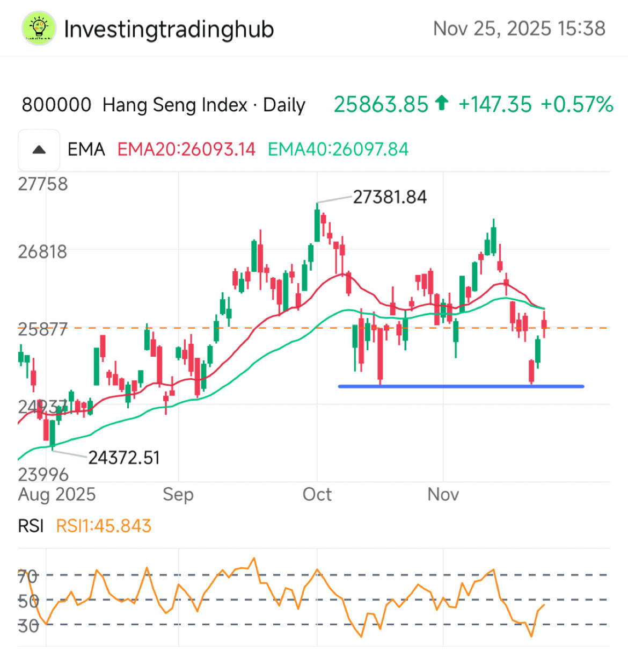This screenshot has width=628, height=672.
Task: Open the RSI indicator label
Action: (x=31, y=526)
